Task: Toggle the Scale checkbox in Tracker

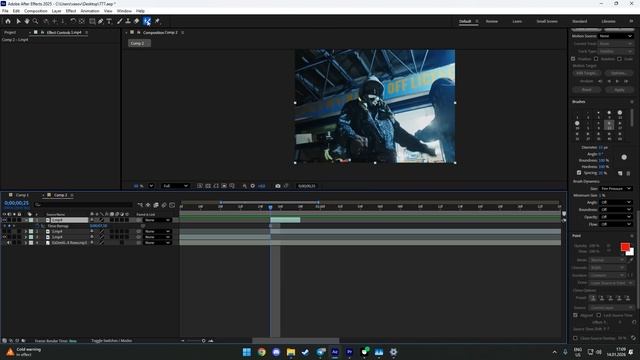Action: [620, 59]
